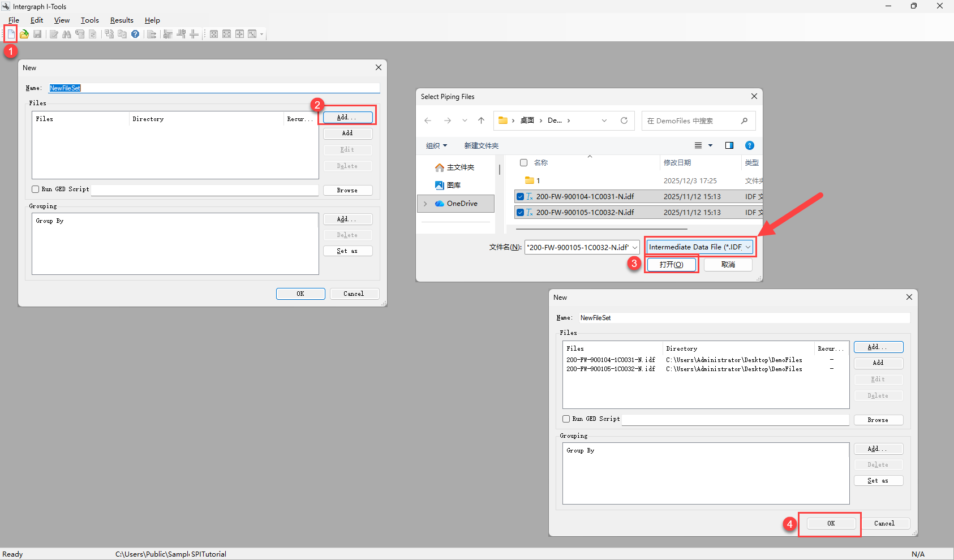
Task: Open the Intermediate Data File type dropdown
Action: point(700,247)
